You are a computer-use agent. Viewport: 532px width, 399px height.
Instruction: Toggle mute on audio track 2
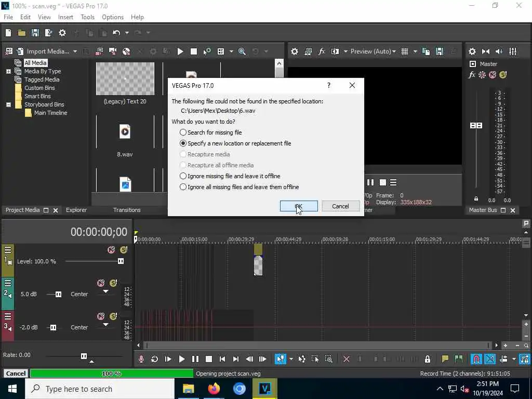point(101,283)
